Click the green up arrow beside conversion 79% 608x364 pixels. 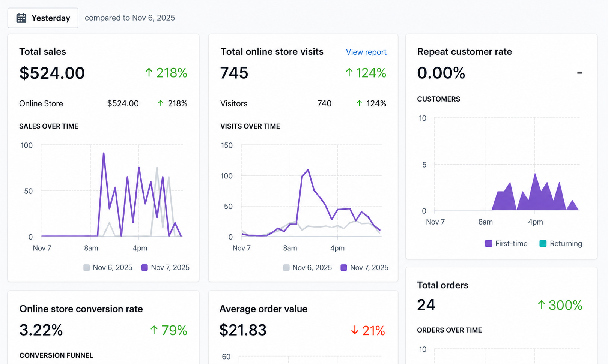click(154, 330)
